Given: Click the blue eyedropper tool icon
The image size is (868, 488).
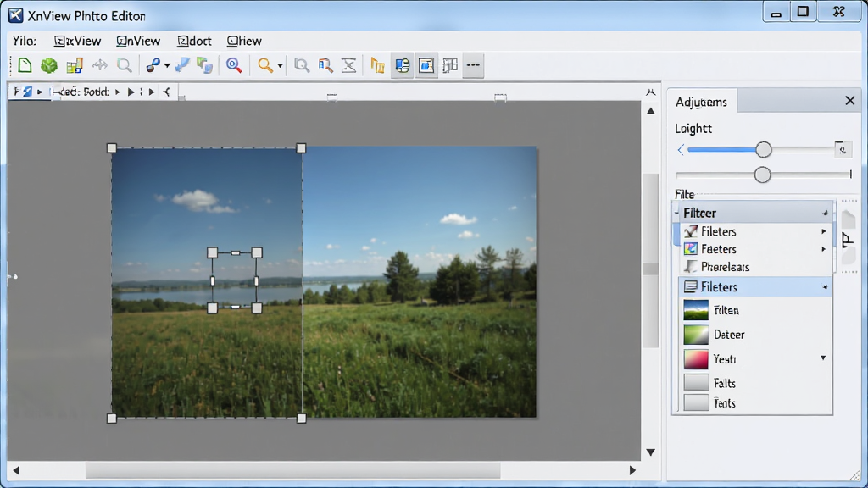Looking at the screenshot, I should tap(153, 65).
